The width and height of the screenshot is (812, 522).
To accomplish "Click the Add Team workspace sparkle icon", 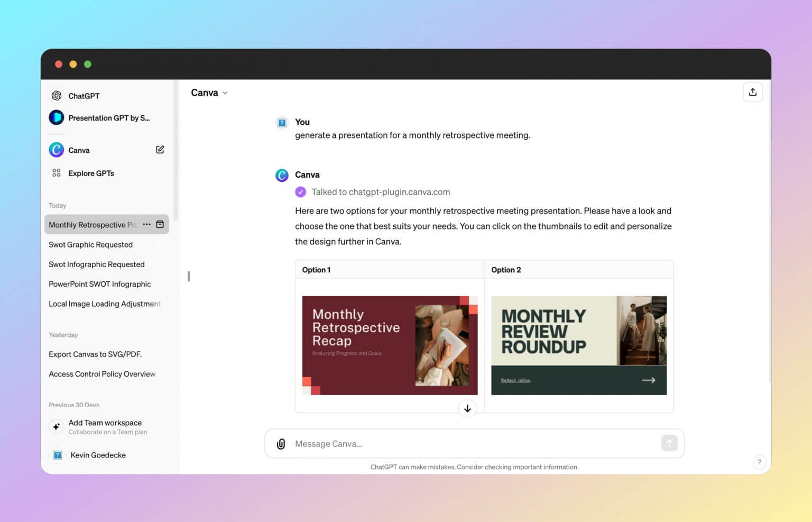I will click(x=56, y=426).
